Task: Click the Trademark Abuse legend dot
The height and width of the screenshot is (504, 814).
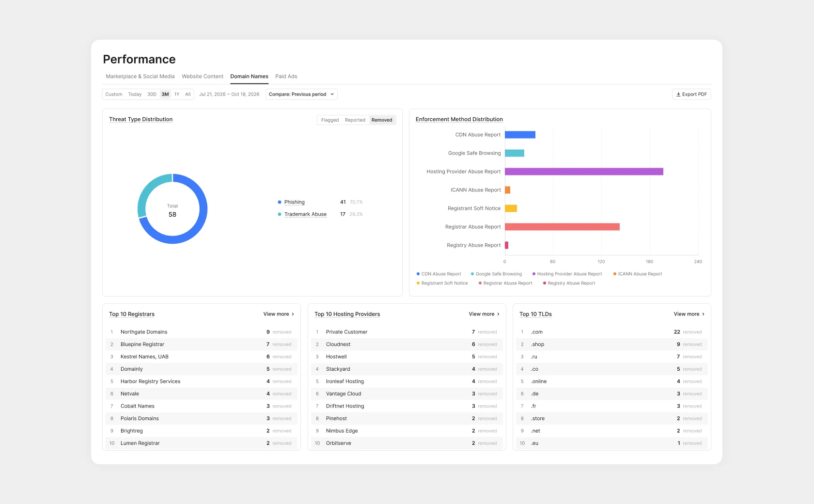Action: point(280,214)
